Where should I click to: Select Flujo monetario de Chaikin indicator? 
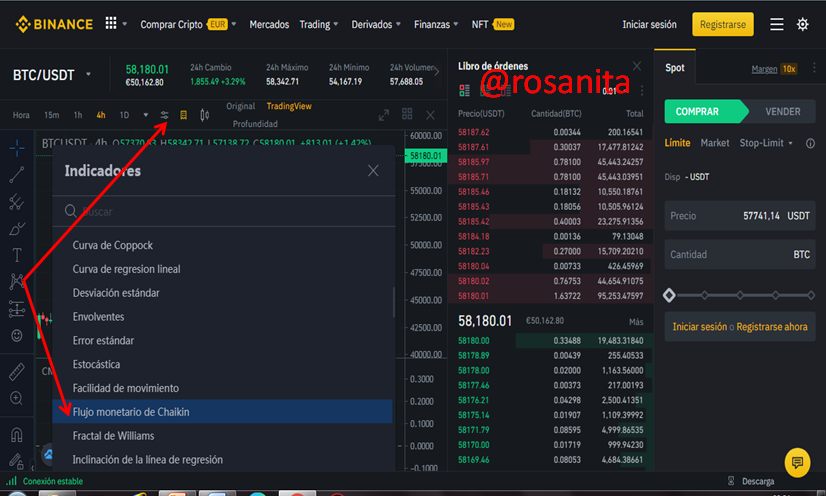click(x=222, y=412)
